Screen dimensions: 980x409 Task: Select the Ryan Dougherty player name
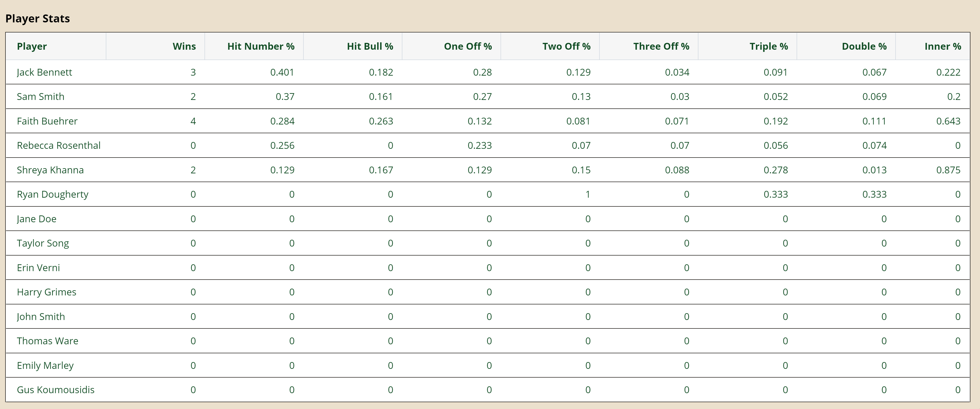52,194
